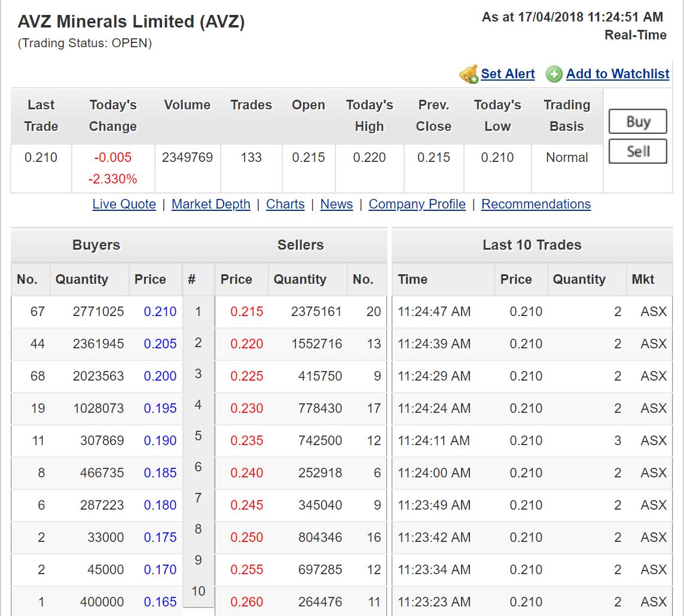Viewport: 684px width, 616px height.
Task: Click seller quantity 2375161
Action: click(316, 312)
